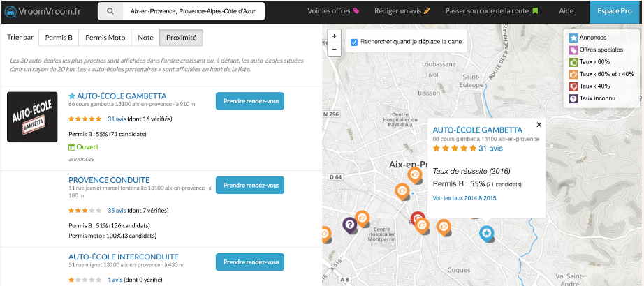Click the green calendar icon beside Ouvert
Viewport: 644px width, 286px height.
tap(71, 147)
